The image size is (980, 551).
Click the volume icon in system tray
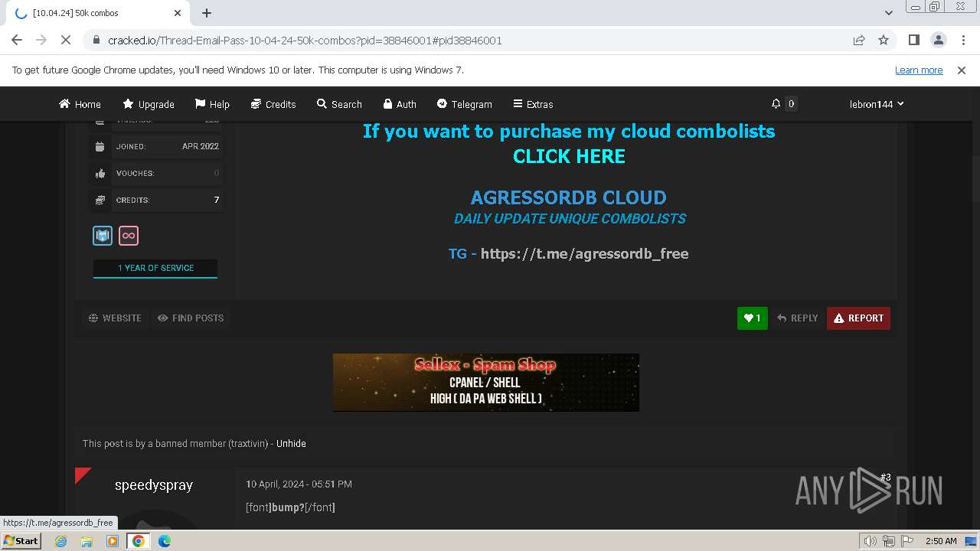[870, 541]
